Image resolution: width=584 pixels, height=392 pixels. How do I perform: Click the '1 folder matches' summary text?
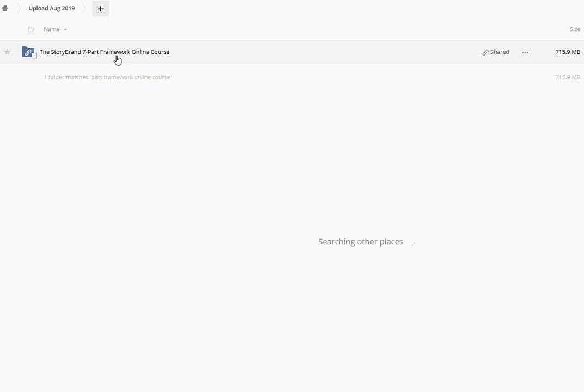pos(107,77)
